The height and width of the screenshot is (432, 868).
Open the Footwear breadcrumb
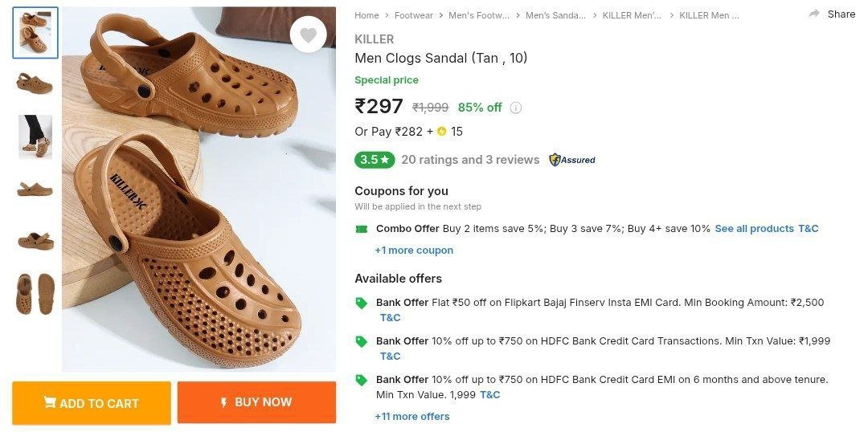click(413, 15)
